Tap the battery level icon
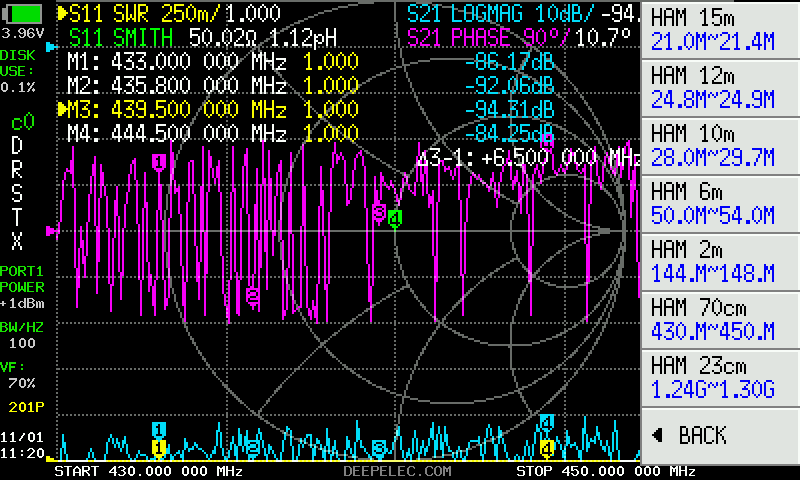800x480 pixels. (22, 13)
